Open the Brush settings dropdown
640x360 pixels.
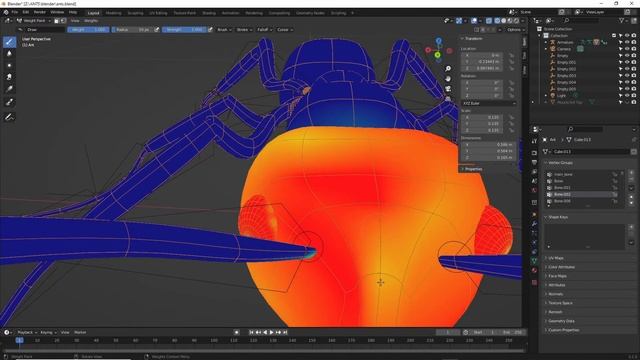(x=224, y=29)
